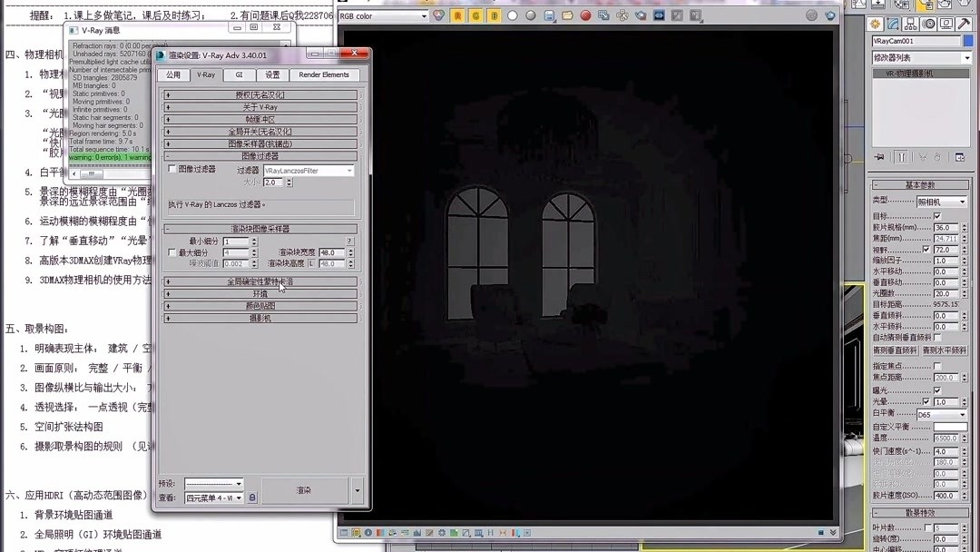The width and height of the screenshot is (980, 552).
Task: Open the Material Editor from the main toolbar
Action: [901, 5]
